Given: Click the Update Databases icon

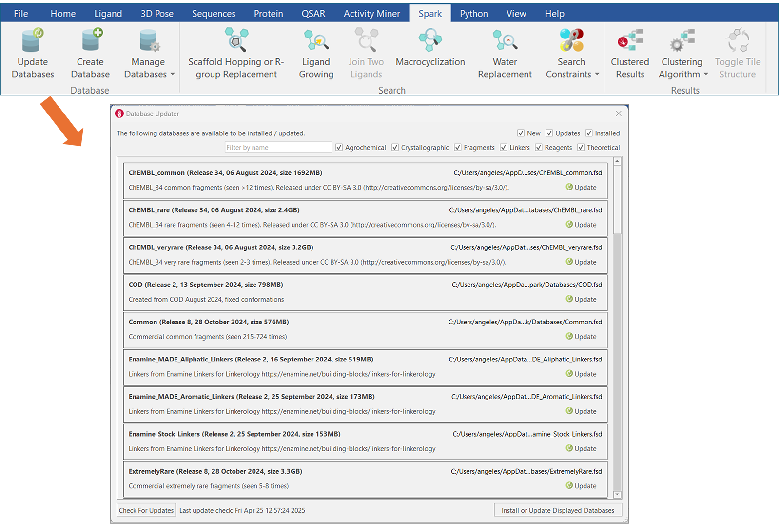Looking at the screenshot, I should pos(33,40).
